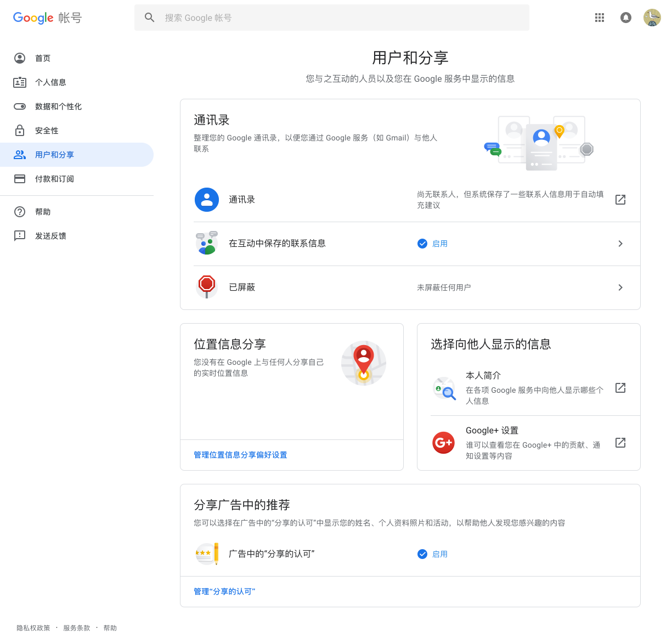Open 个人信息 in the sidebar

pyautogui.click(x=77, y=82)
